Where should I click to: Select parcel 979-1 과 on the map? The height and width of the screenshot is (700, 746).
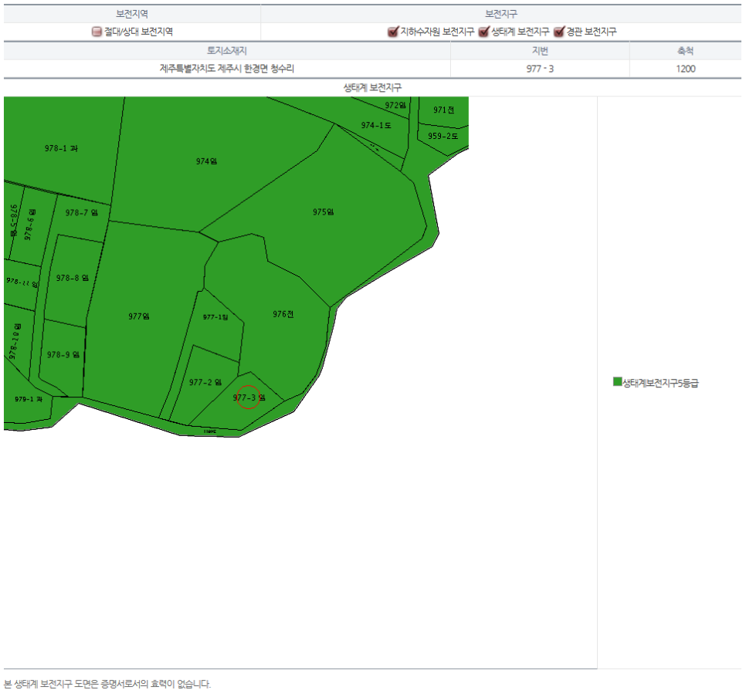pyautogui.click(x=29, y=399)
